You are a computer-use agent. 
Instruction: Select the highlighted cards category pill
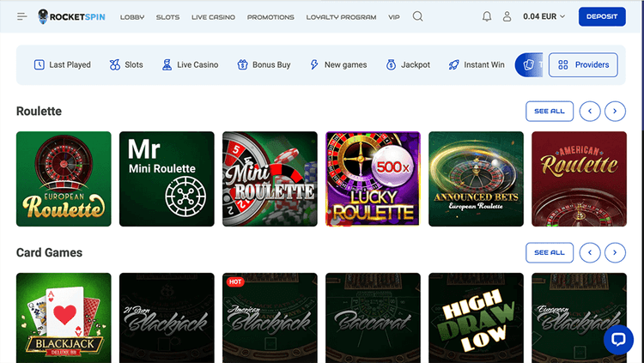click(529, 65)
